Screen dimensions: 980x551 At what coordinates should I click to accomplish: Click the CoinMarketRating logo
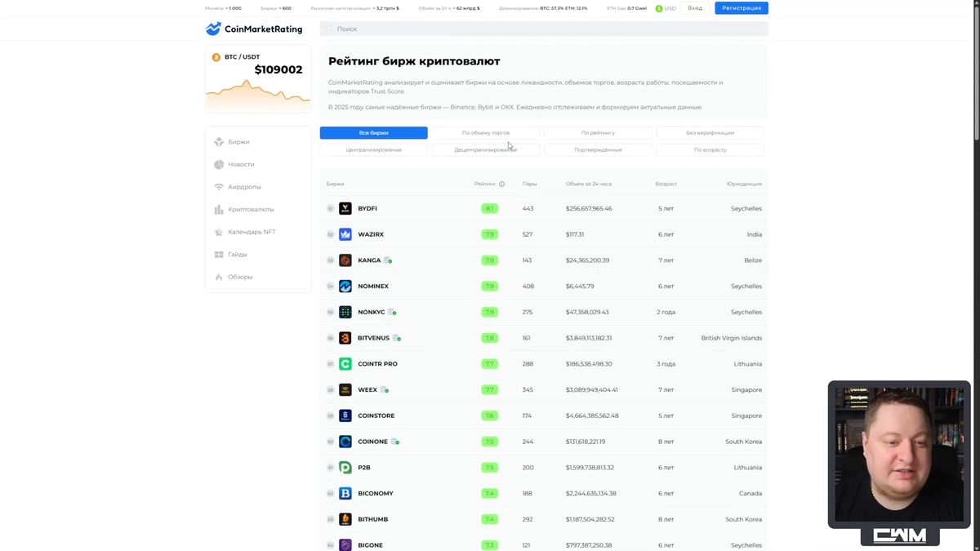(254, 29)
